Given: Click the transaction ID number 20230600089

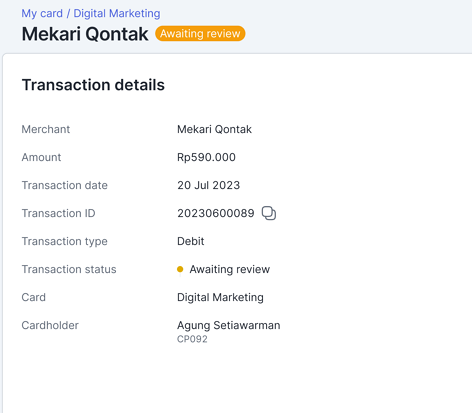Looking at the screenshot, I should (216, 213).
